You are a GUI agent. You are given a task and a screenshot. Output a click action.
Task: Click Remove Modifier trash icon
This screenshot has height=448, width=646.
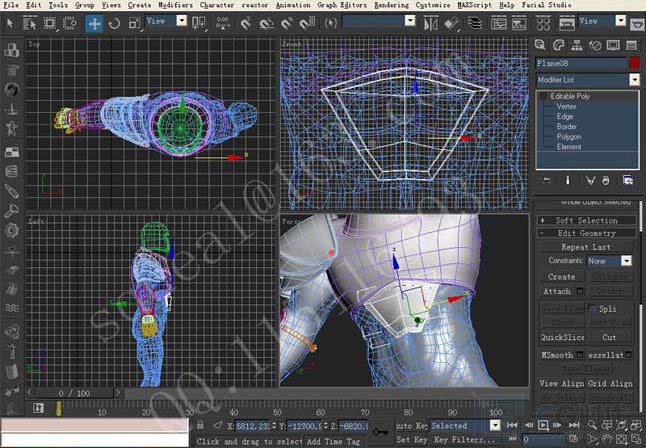[x=606, y=180]
